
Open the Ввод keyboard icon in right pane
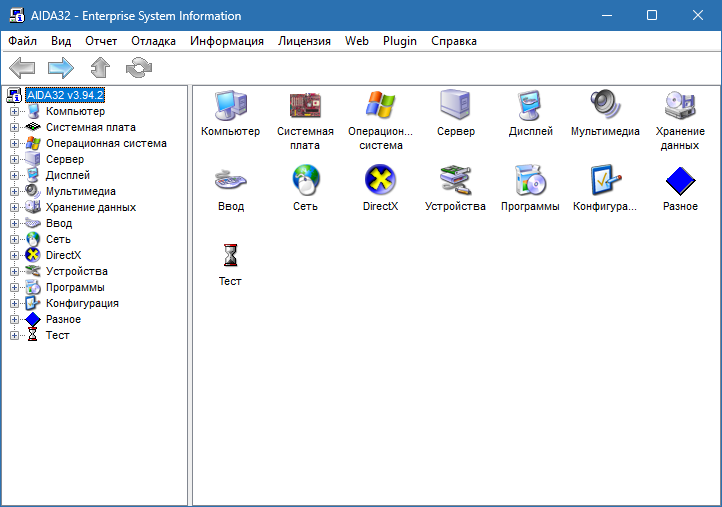pyautogui.click(x=231, y=181)
